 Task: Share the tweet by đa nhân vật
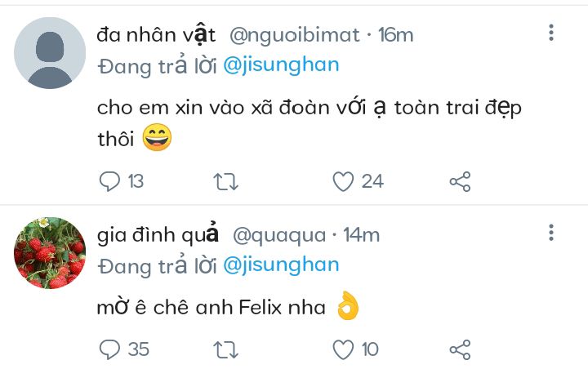460,181
